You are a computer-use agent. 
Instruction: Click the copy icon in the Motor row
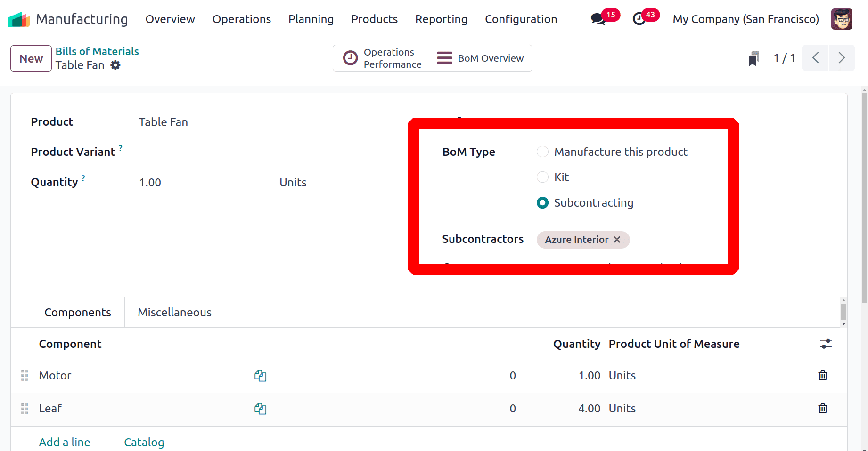point(261,376)
